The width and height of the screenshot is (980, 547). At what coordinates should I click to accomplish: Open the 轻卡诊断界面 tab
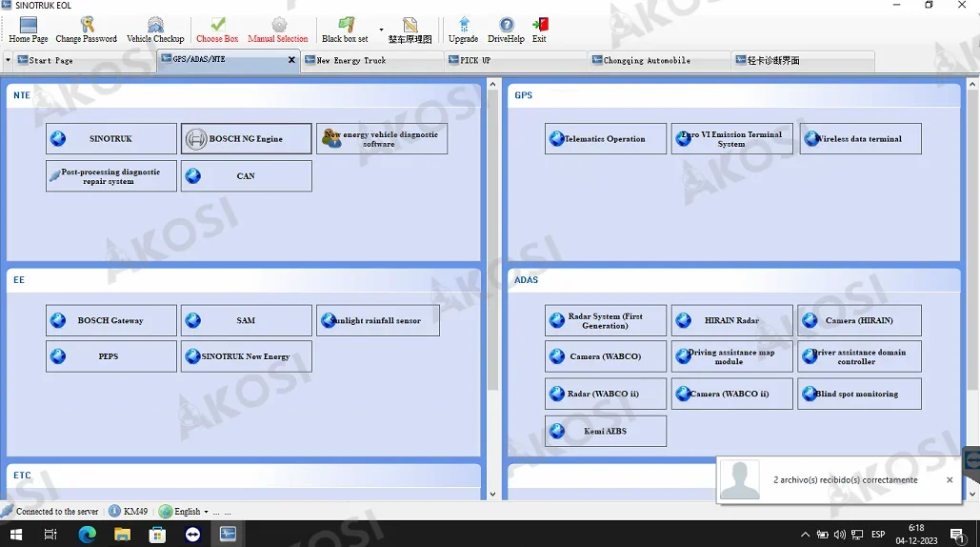pyautogui.click(x=803, y=61)
